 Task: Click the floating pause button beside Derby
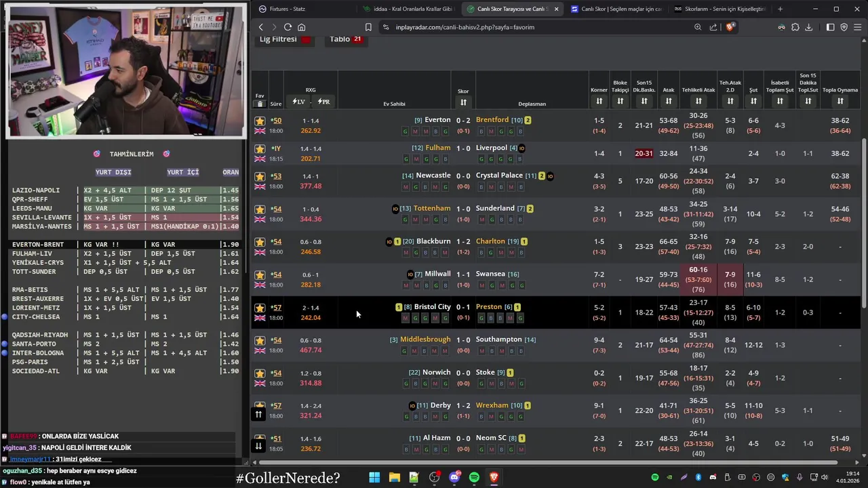point(258,414)
